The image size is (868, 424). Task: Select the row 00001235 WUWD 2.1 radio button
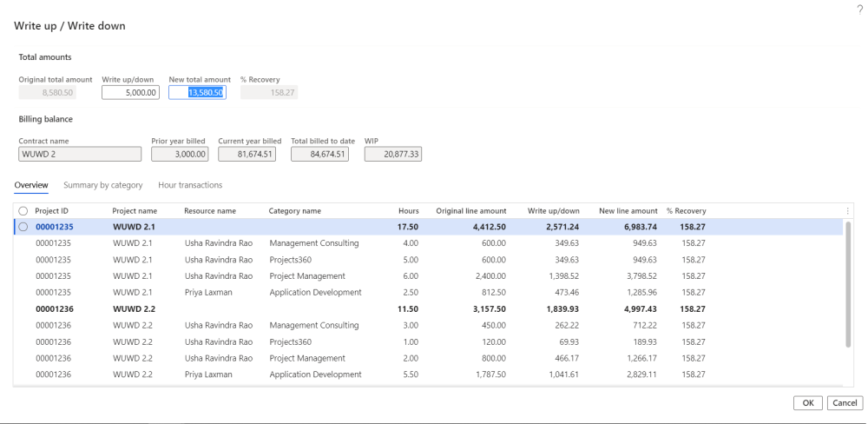(23, 227)
